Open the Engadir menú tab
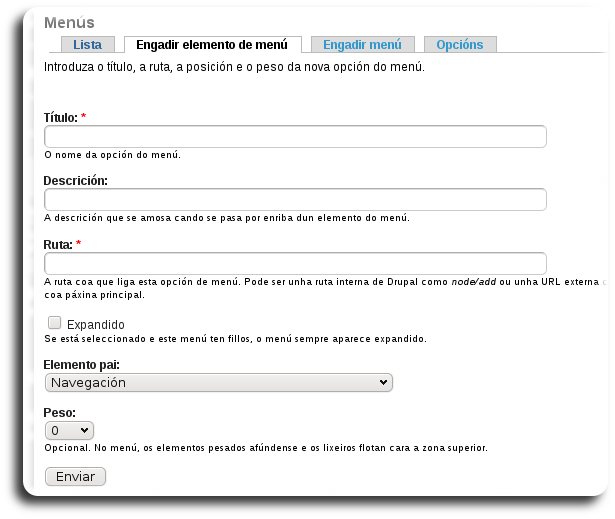Viewport: 615px width, 519px height. point(362,45)
